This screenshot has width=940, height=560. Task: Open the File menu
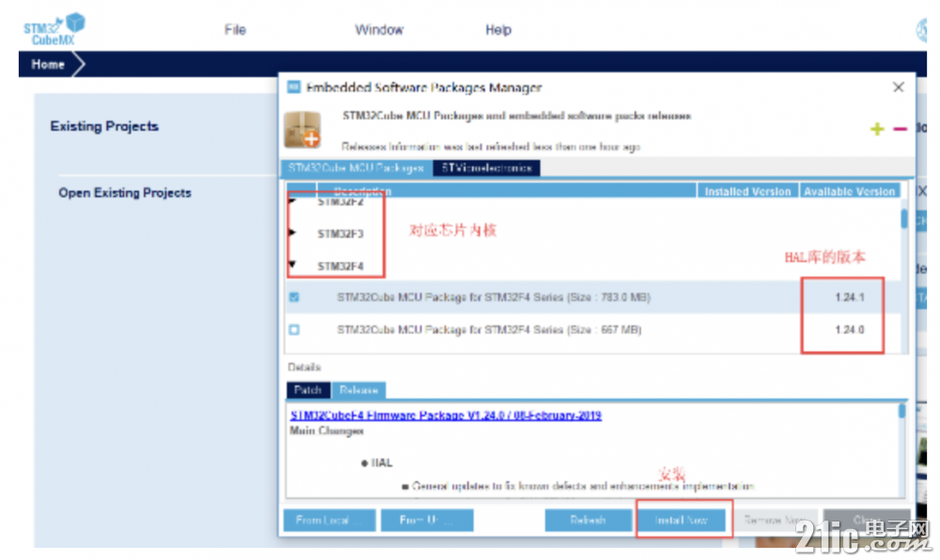(x=235, y=30)
